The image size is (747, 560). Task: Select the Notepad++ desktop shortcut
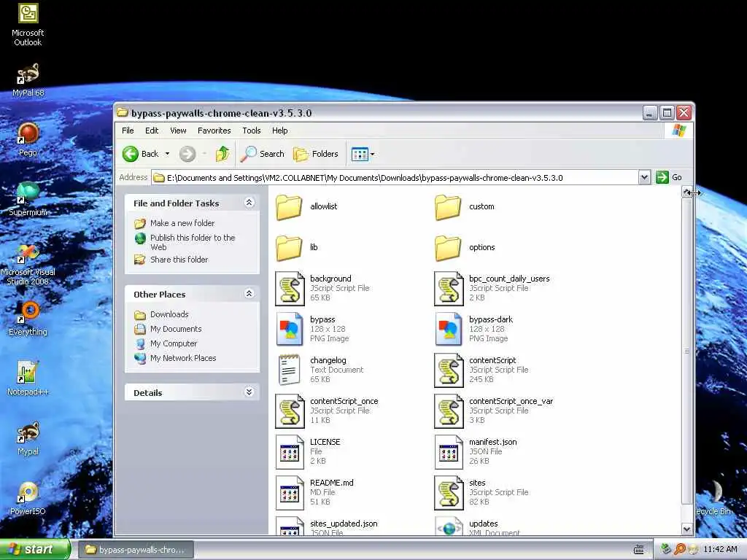[x=28, y=379]
